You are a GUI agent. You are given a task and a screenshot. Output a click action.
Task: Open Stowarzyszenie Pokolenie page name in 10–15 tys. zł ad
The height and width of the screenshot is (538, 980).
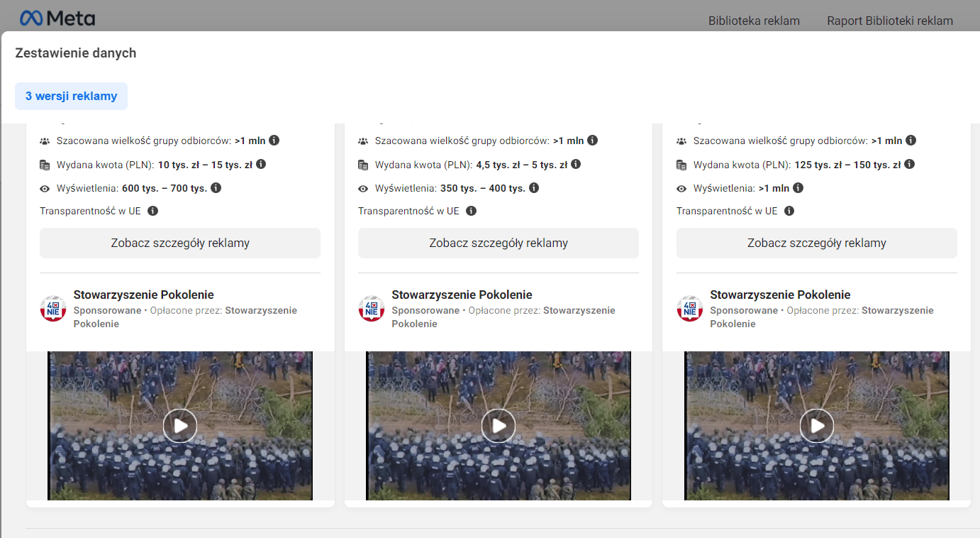click(x=144, y=295)
